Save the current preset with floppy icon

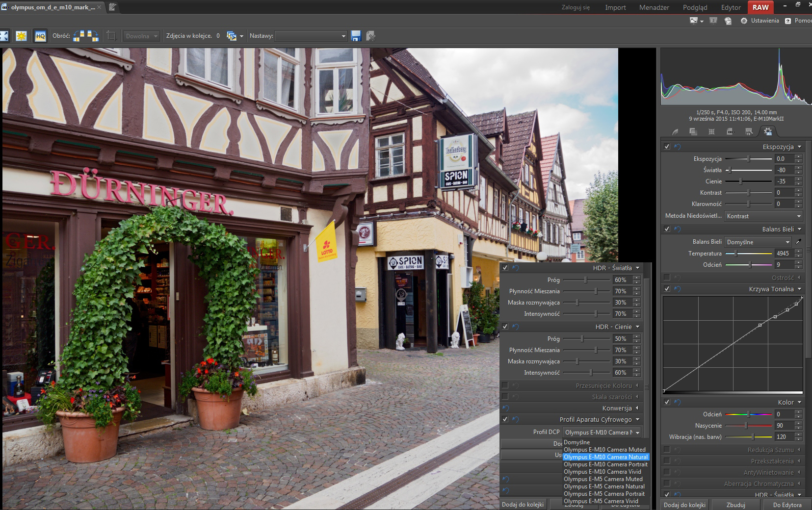[356, 36]
